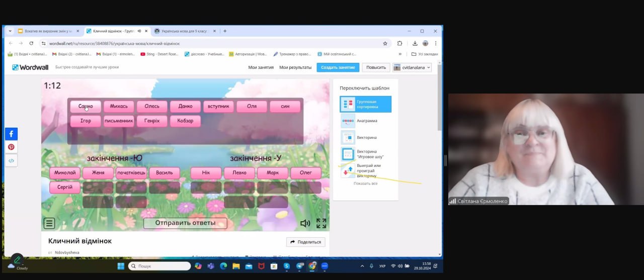Image resolution: width=644 pixels, height=280 pixels.
Task: Open a new browser tab
Action: (x=225, y=31)
